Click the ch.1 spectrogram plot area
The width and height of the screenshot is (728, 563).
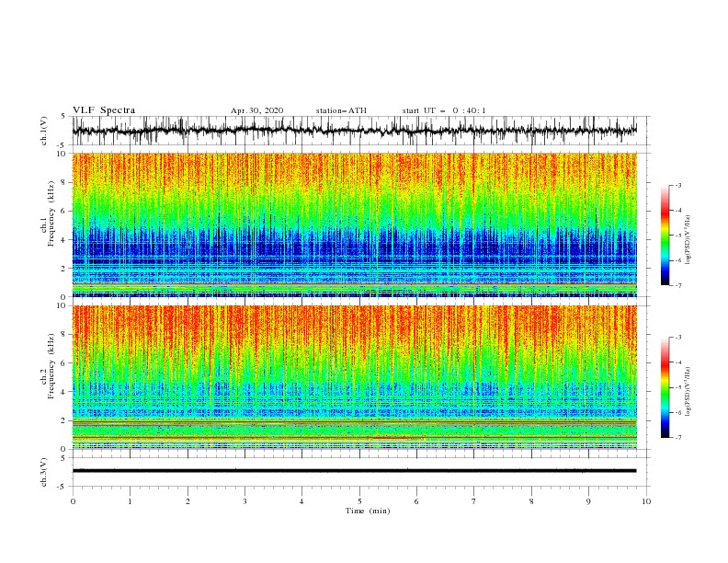[x=355, y=224]
